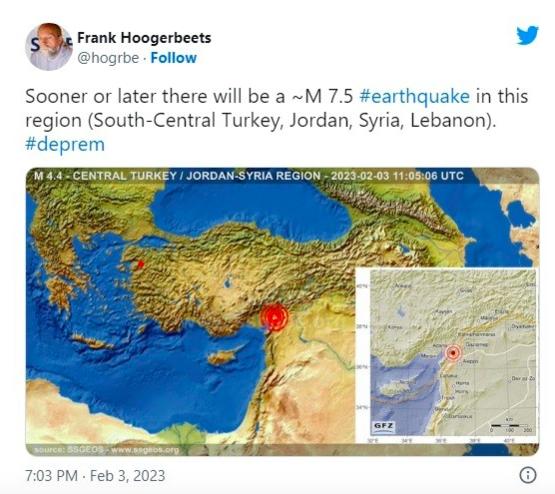Click the M 4.4 Central Turkey map title

coord(249,176)
